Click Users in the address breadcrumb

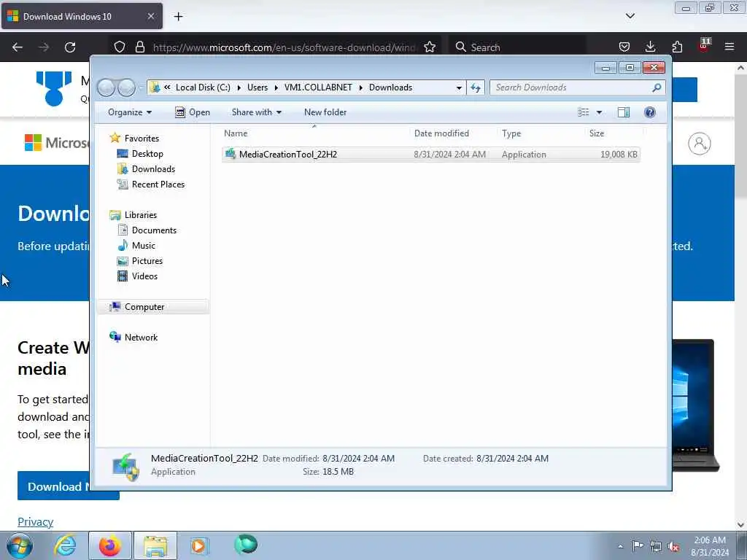coord(258,87)
